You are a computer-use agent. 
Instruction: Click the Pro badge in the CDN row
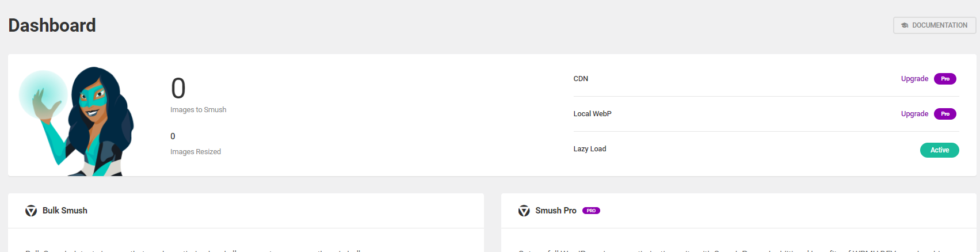pos(945,79)
